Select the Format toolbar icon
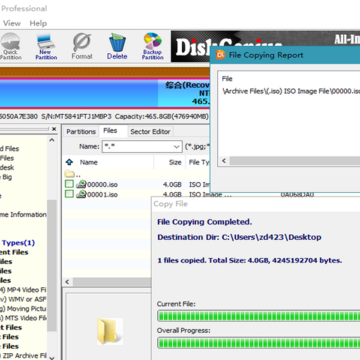The image size is (360, 360). (x=82, y=46)
